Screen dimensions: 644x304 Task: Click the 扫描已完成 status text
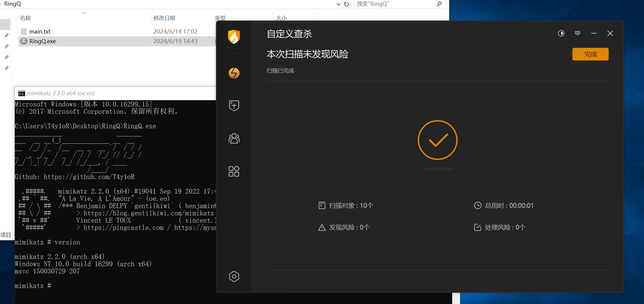click(280, 71)
